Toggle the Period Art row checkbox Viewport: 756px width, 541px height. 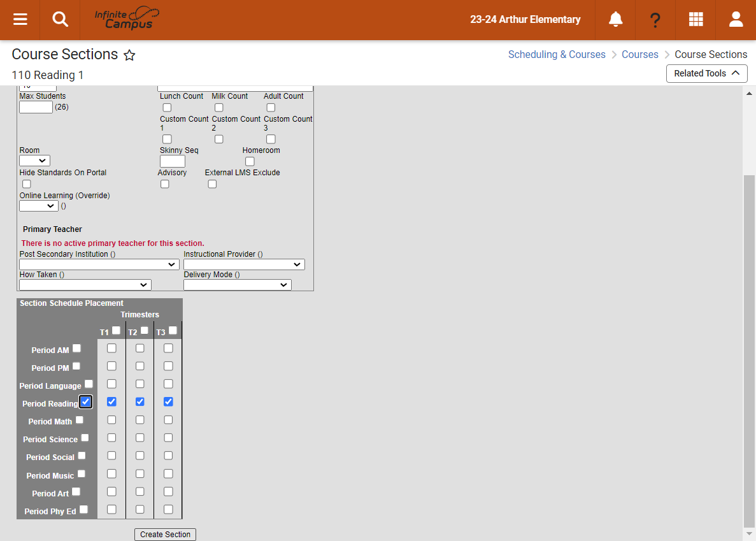click(x=76, y=491)
